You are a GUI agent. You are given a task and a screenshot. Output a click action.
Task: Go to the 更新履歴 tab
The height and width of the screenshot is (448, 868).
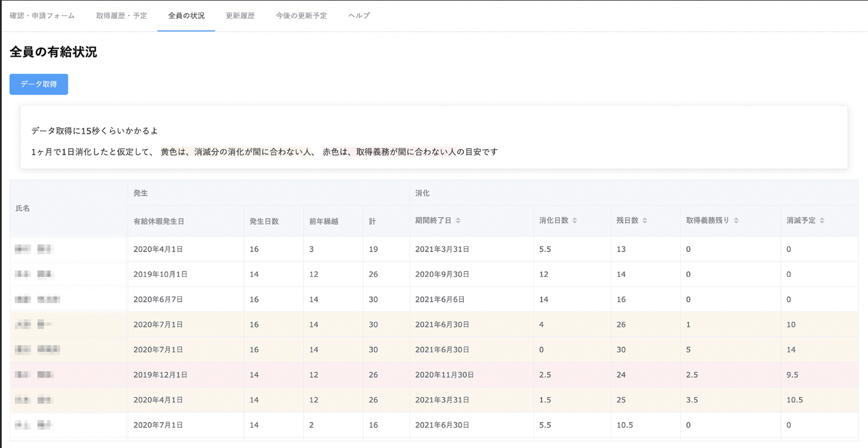coord(240,16)
